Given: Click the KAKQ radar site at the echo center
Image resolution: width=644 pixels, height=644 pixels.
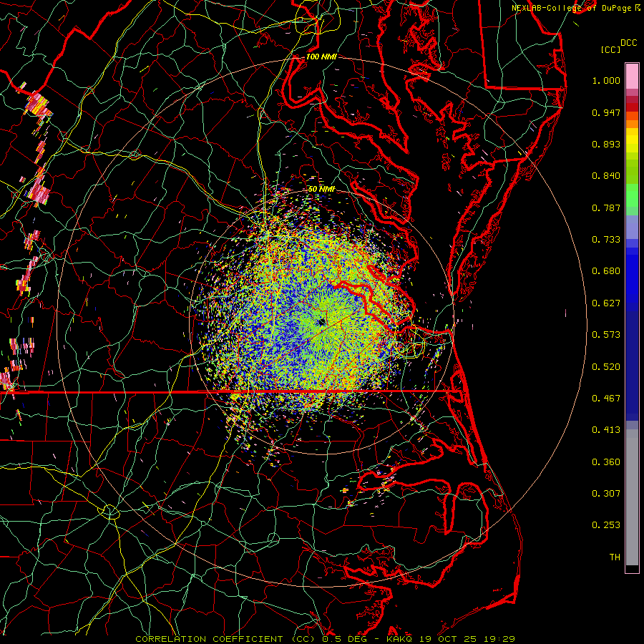Looking at the screenshot, I should pyautogui.click(x=321, y=323).
